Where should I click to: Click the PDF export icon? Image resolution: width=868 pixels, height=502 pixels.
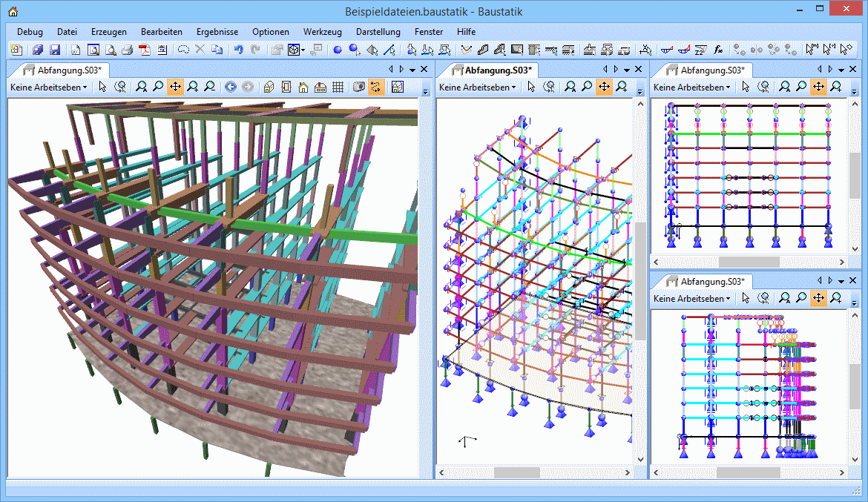(145, 50)
